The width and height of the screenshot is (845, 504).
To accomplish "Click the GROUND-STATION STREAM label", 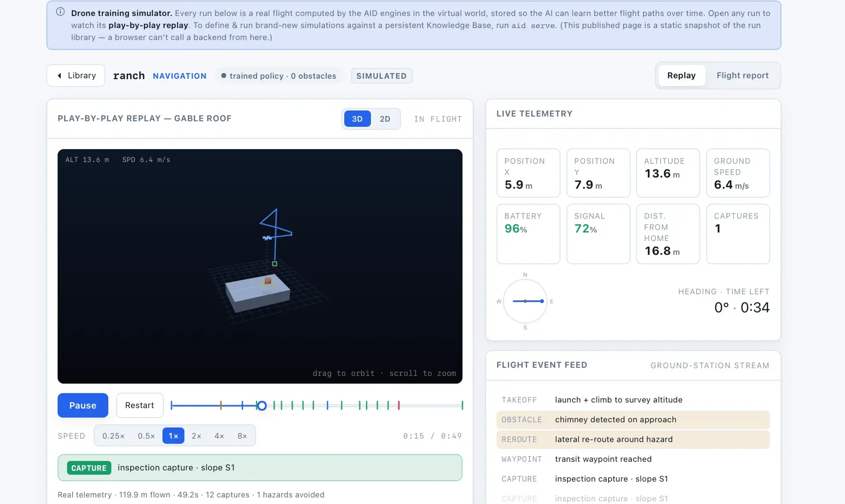I will click(x=710, y=365).
